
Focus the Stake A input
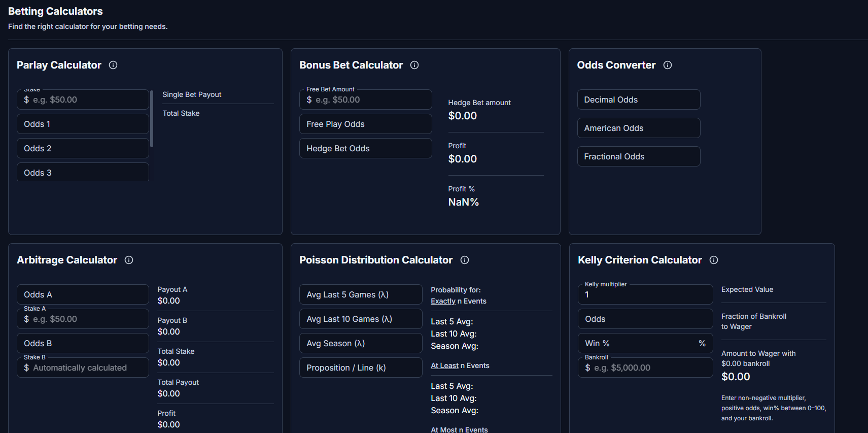(83, 319)
